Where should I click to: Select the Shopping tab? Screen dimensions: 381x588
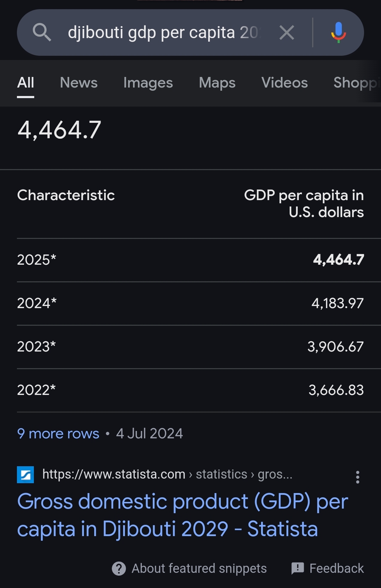(355, 83)
